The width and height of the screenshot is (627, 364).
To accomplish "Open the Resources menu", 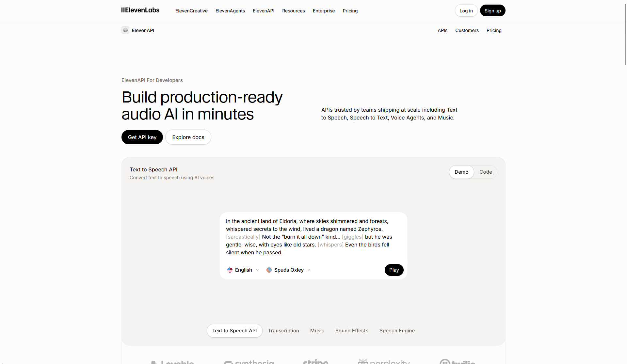I will [x=294, y=11].
